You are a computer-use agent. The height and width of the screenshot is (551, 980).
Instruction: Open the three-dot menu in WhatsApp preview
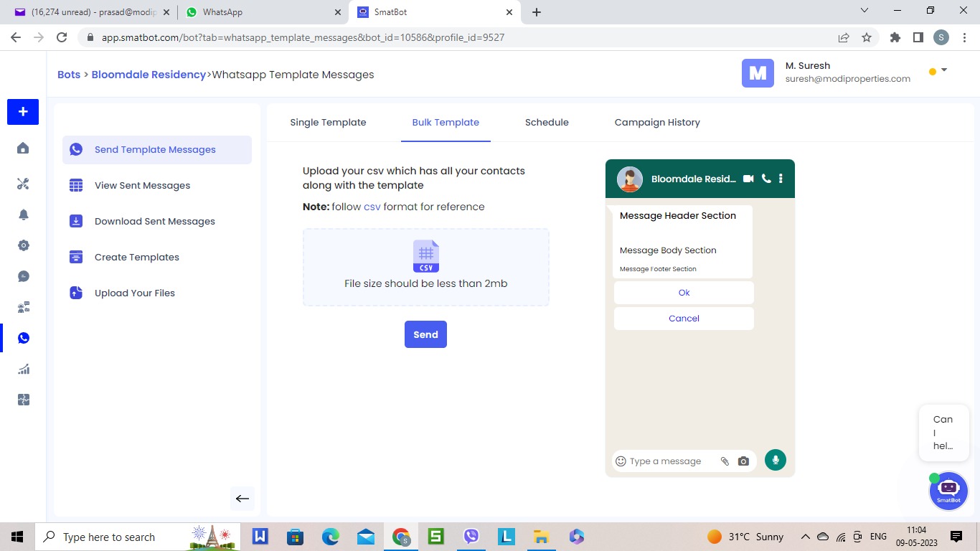[x=781, y=179]
